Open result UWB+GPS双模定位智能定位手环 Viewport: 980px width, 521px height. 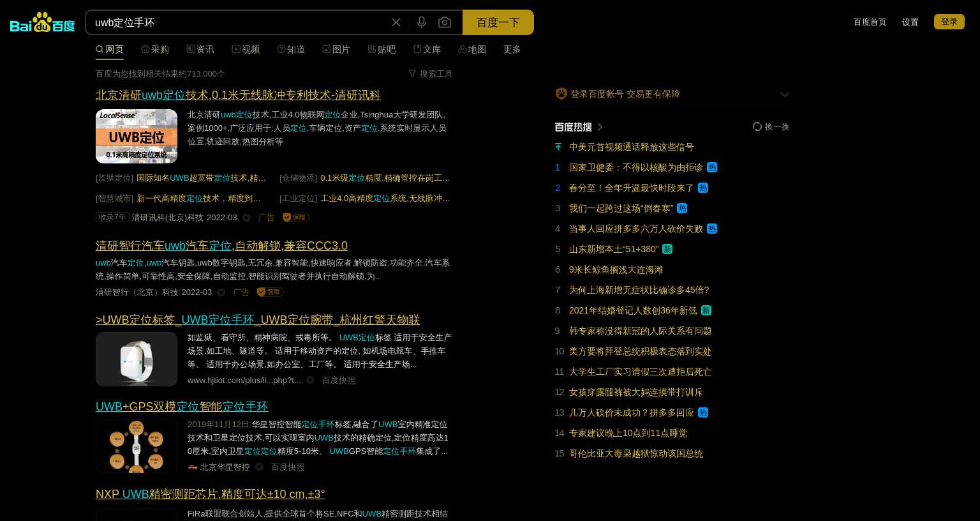[182, 407]
